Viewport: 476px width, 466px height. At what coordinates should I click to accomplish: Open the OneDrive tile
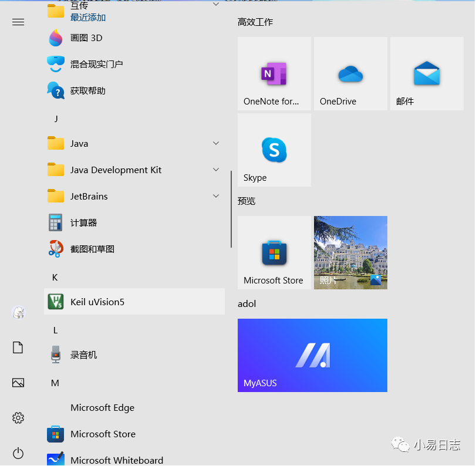pyautogui.click(x=350, y=74)
